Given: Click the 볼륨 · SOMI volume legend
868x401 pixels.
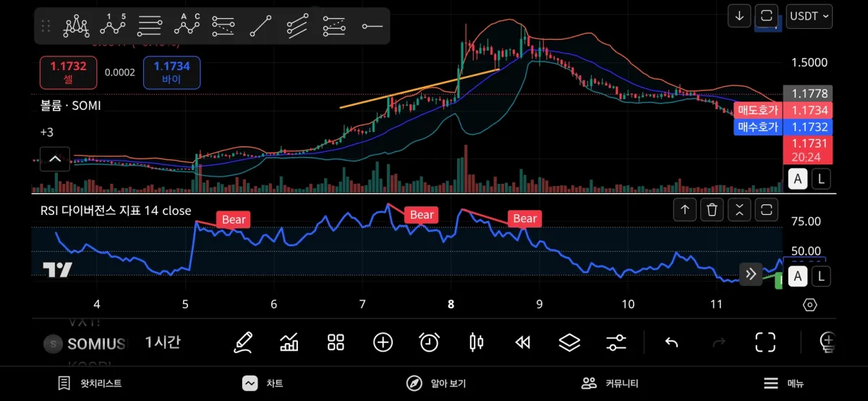Looking at the screenshot, I should (x=70, y=105).
